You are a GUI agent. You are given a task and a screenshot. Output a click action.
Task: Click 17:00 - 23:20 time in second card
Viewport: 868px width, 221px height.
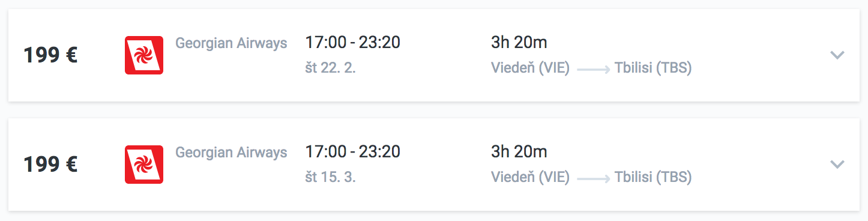[353, 152]
